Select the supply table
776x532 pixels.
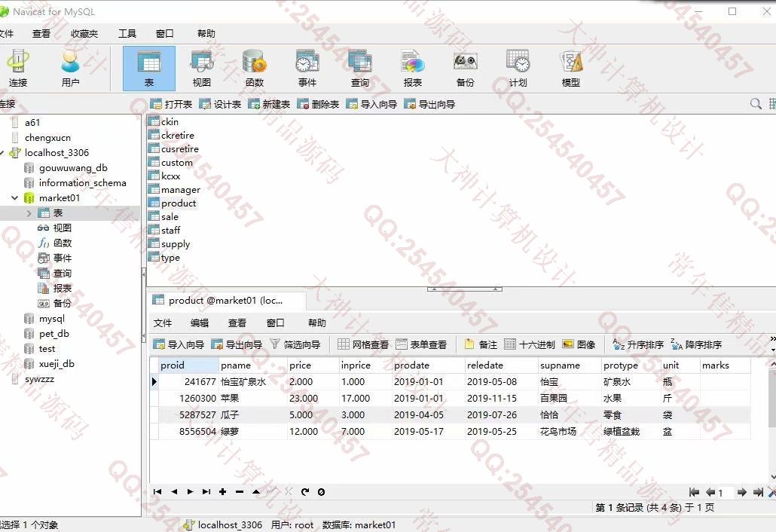[x=176, y=244]
